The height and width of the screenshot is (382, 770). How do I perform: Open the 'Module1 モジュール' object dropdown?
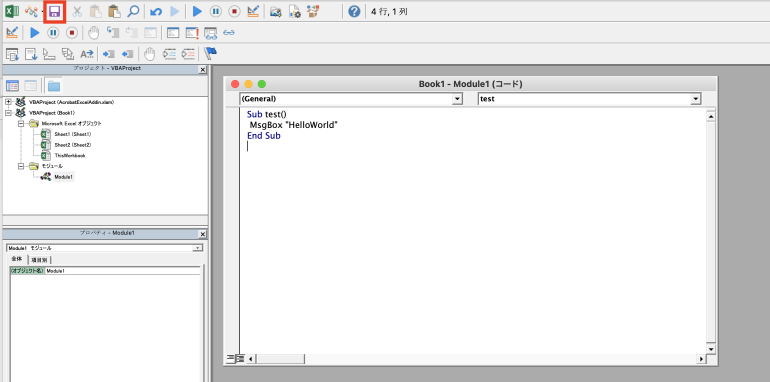(x=197, y=248)
